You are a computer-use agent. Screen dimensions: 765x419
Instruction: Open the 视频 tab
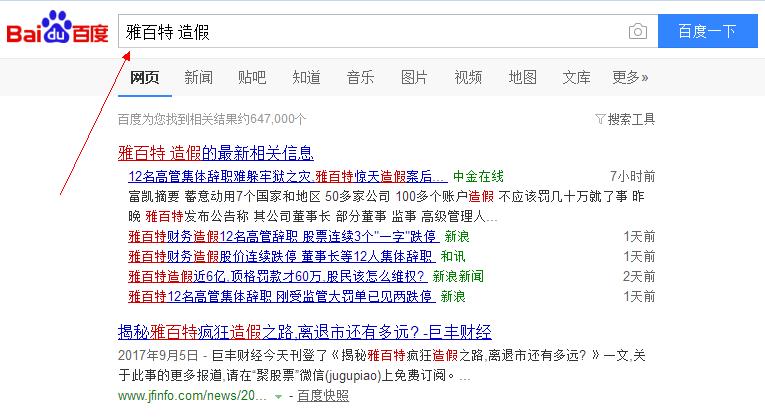click(x=468, y=77)
